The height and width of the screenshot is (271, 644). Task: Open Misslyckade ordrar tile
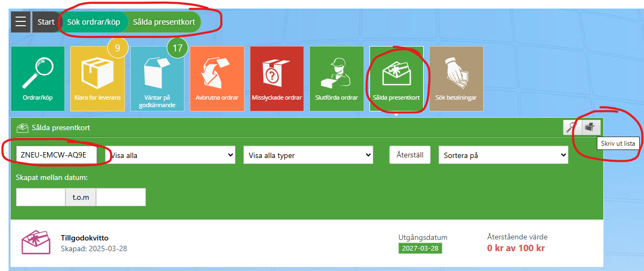coord(277,79)
